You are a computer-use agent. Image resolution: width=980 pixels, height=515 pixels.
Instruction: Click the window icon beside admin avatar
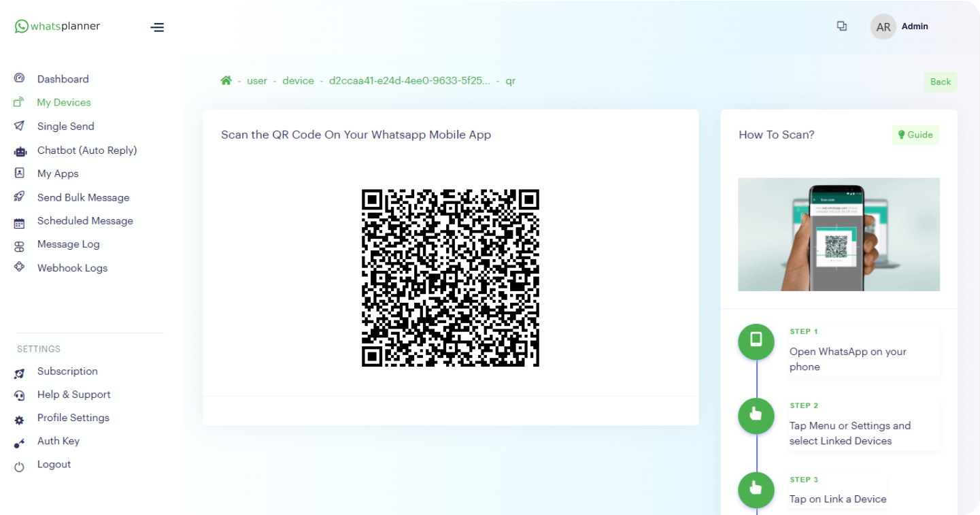tap(841, 27)
